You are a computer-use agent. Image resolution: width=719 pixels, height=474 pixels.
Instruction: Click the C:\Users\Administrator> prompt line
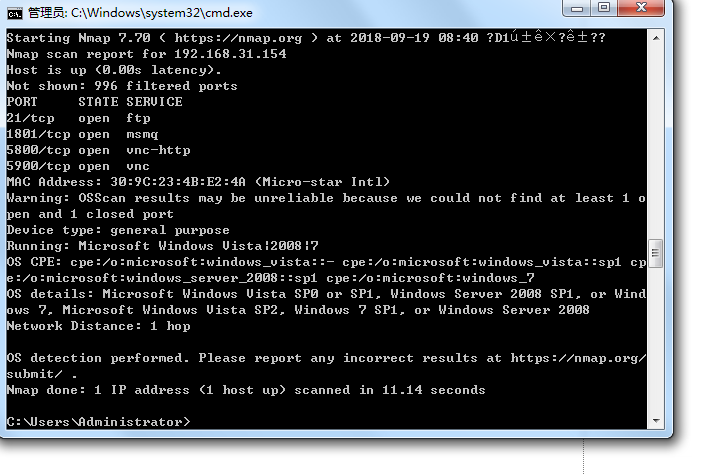(98, 422)
